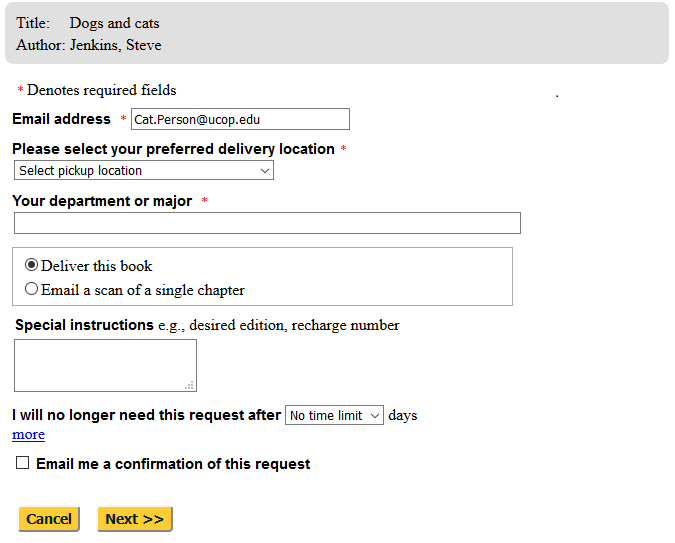
Task: Focus the department or major text field
Action: [267, 223]
